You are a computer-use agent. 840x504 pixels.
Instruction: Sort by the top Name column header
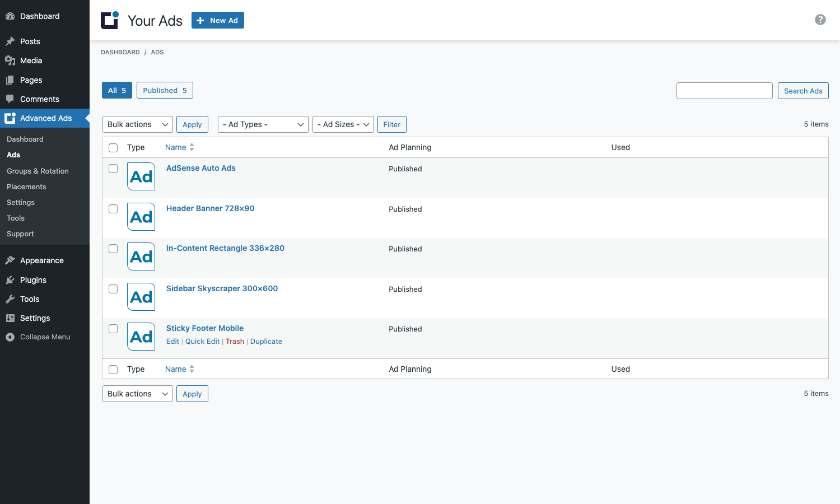point(176,147)
